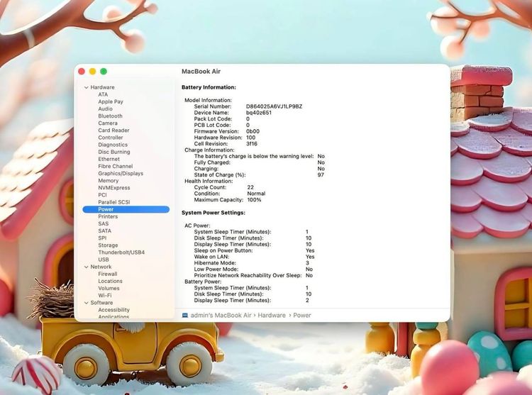Collapse the Hardware section chevron
532x395 pixels.
click(86, 87)
